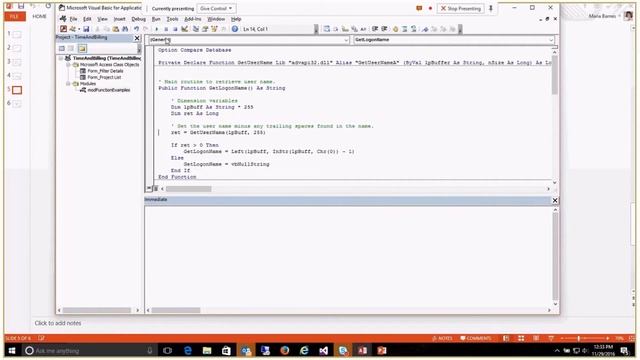
Task: Click the PowerPoint FILE tab
Action: click(x=14, y=16)
